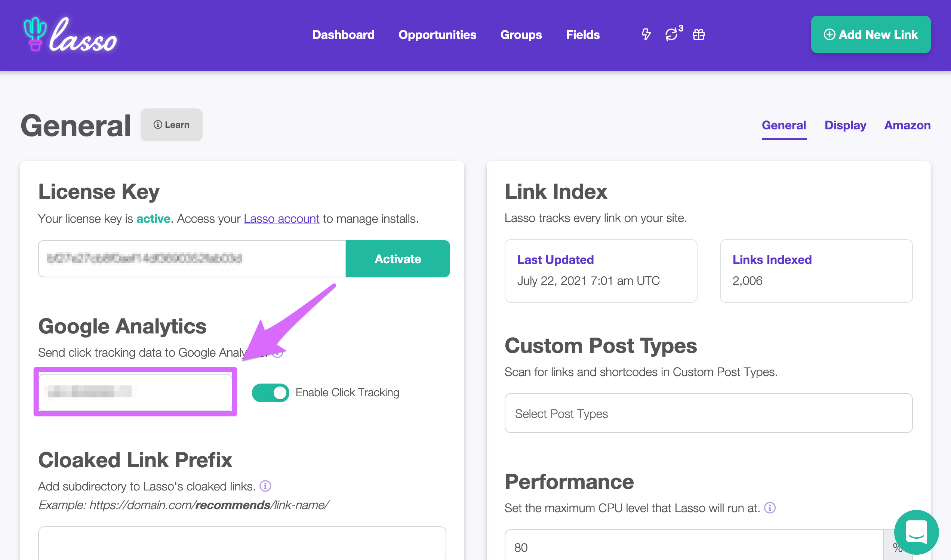
Task: Click the Activate license button
Action: 398,259
